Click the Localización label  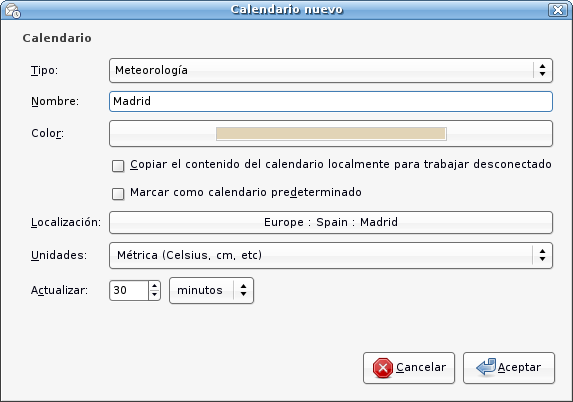[x=66, y=222]
